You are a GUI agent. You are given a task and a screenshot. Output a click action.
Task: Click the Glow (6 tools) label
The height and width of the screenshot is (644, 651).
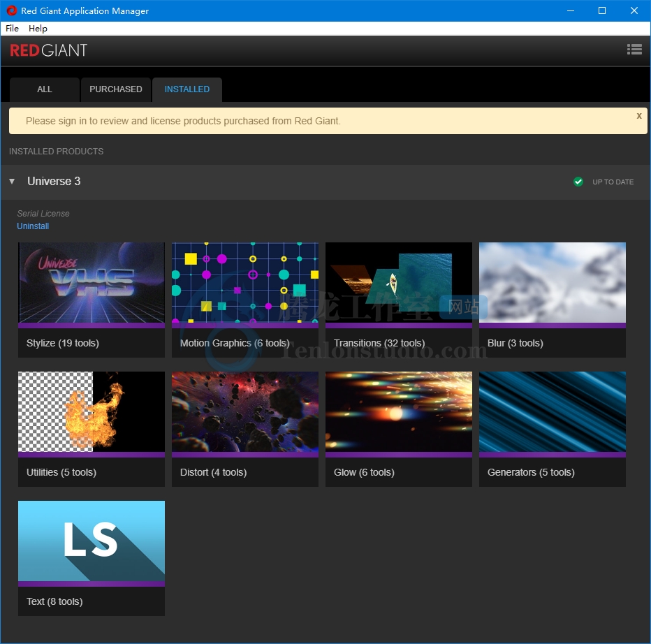(x=364, y=472)
